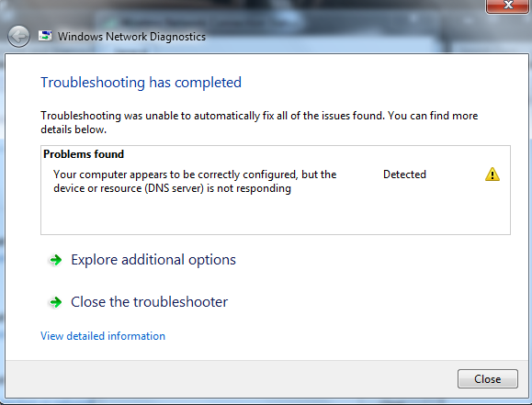
Task: Click the Close button at bottom right
Action: (488, 379)
